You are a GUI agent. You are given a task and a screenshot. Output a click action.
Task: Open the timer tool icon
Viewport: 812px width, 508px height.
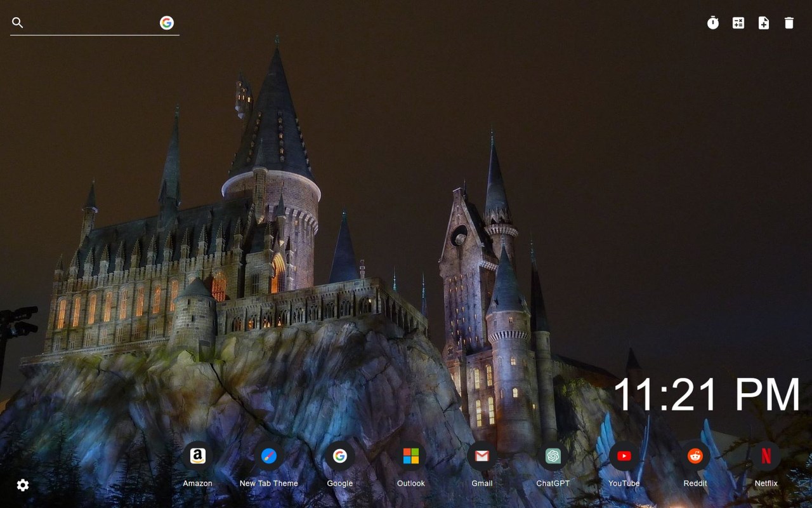click(713, 23)
